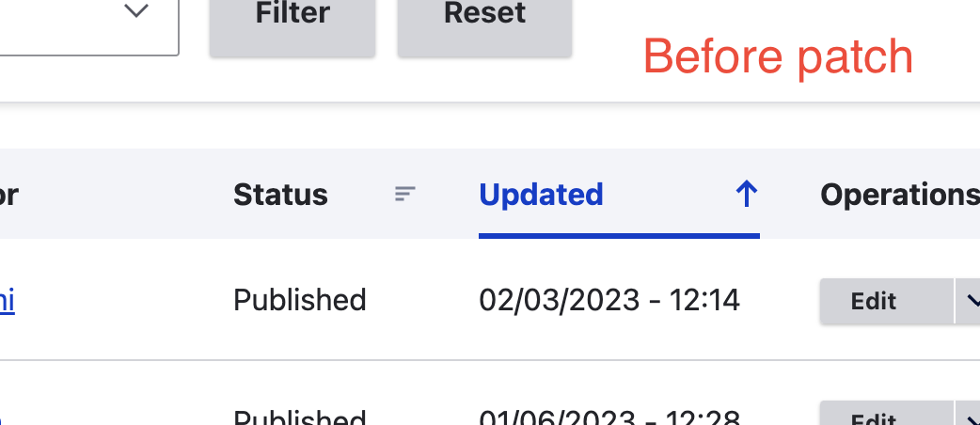
Task: Click the partially visible Author column header
Action: pos(8,195)
